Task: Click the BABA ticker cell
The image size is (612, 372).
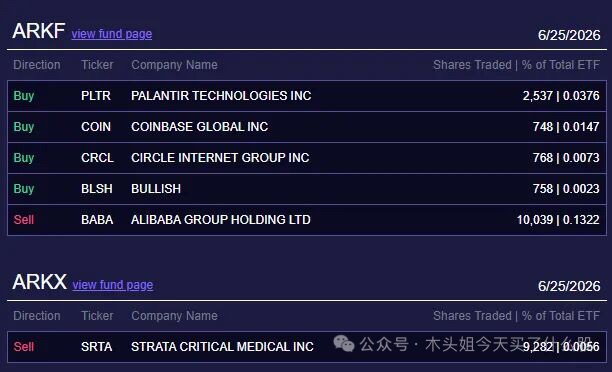Action: (x=97, y=220)
